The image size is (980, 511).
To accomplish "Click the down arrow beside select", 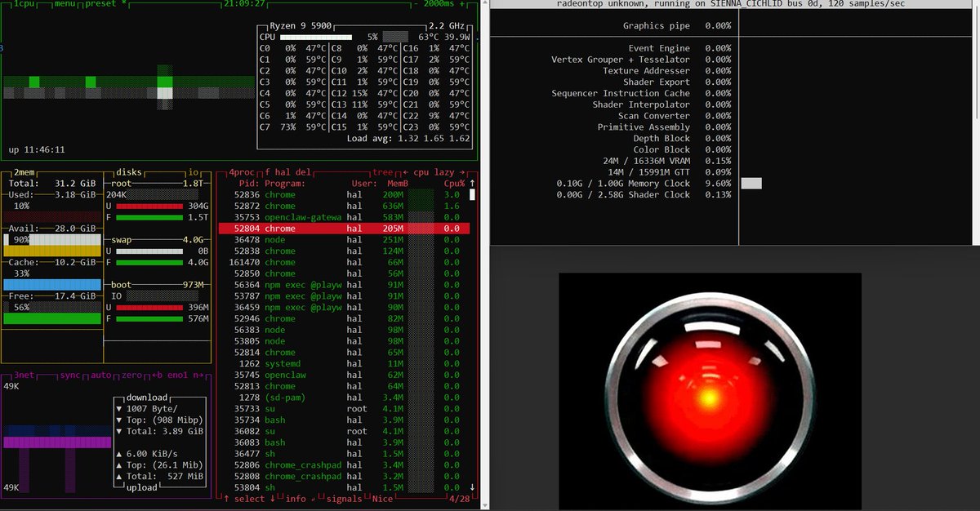I will click(x=272, y=499).
